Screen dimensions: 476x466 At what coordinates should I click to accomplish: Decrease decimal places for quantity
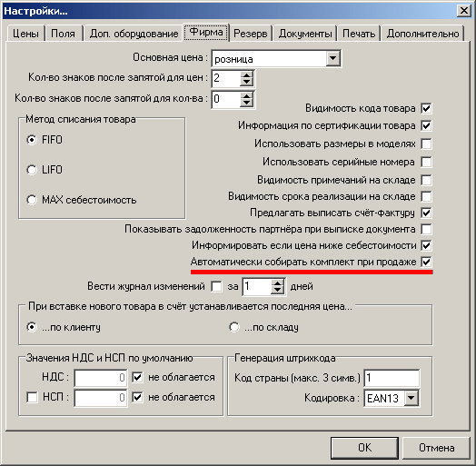pos(246,104)
